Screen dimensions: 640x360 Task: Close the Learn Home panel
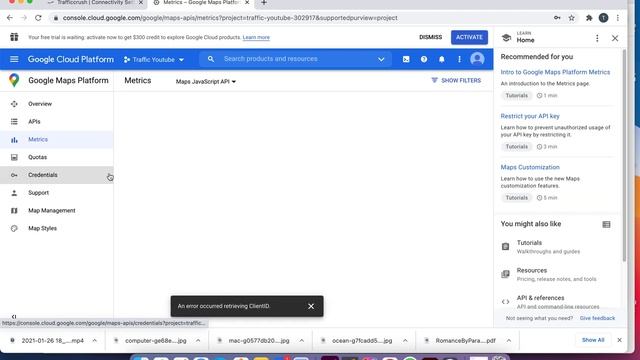pyautogui.click(x=615, y=38)
